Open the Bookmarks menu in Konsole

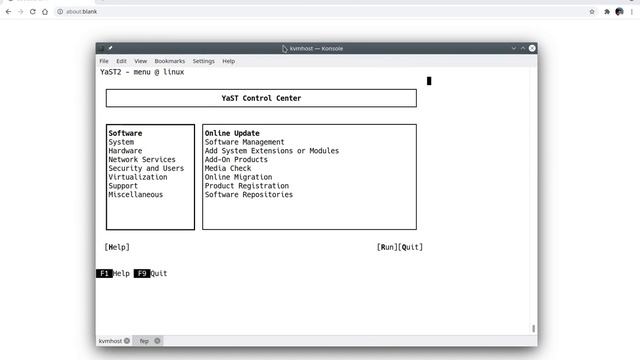pyautogui.click(x=170, y=61)
